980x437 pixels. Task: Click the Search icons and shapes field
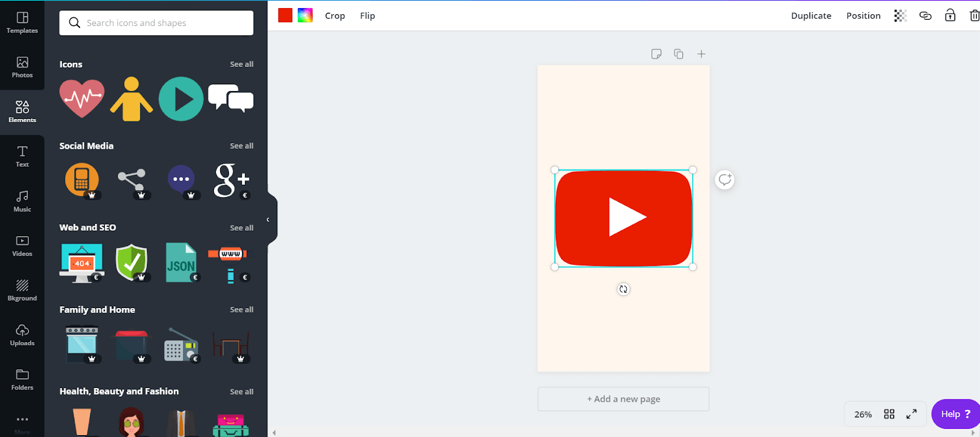pyautogui.click(x=156, y=23)
